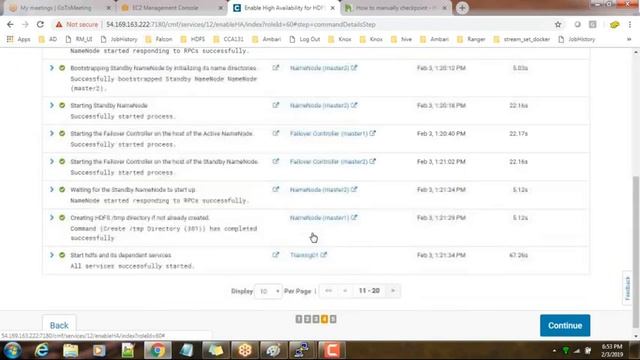
Task: Open the Apps bookmarks shortcut
Action: click(x=19, y=39)
